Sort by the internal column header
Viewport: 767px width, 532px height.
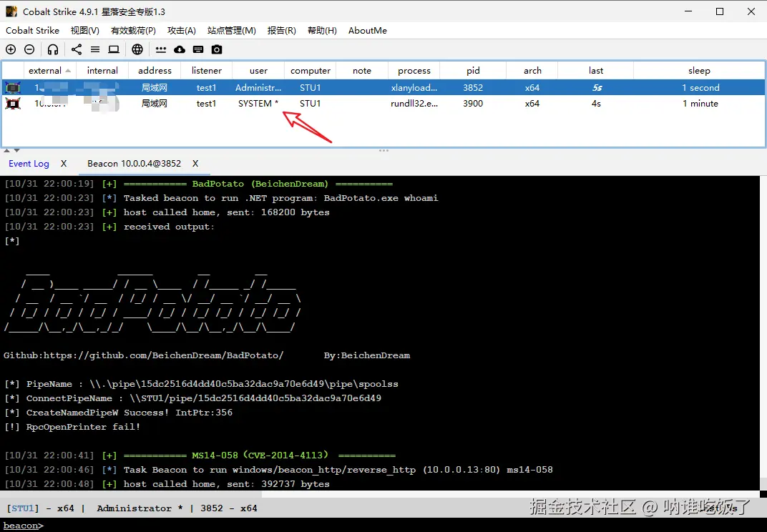point(102,70)
